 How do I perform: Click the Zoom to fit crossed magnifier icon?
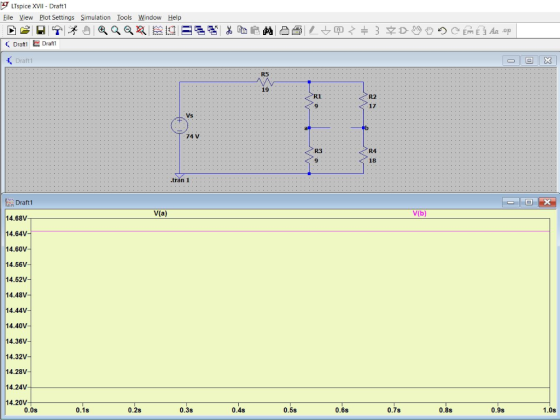(141, 31)
